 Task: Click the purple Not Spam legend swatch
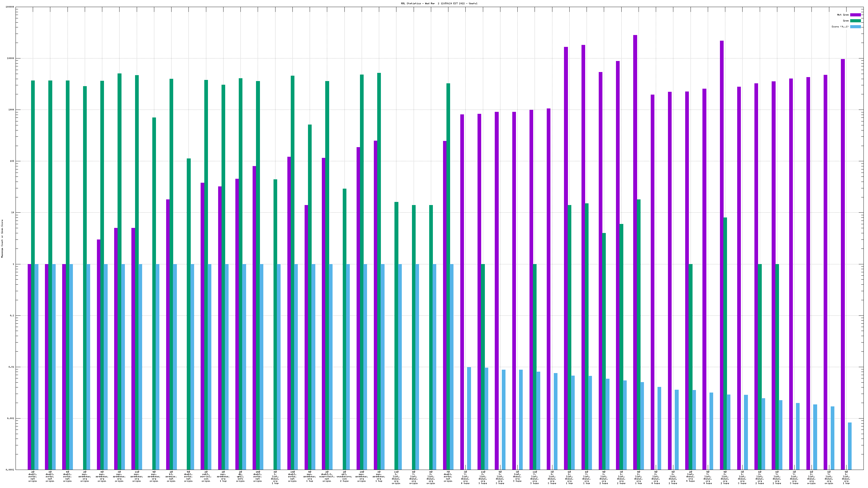click(x=855, y=15)
